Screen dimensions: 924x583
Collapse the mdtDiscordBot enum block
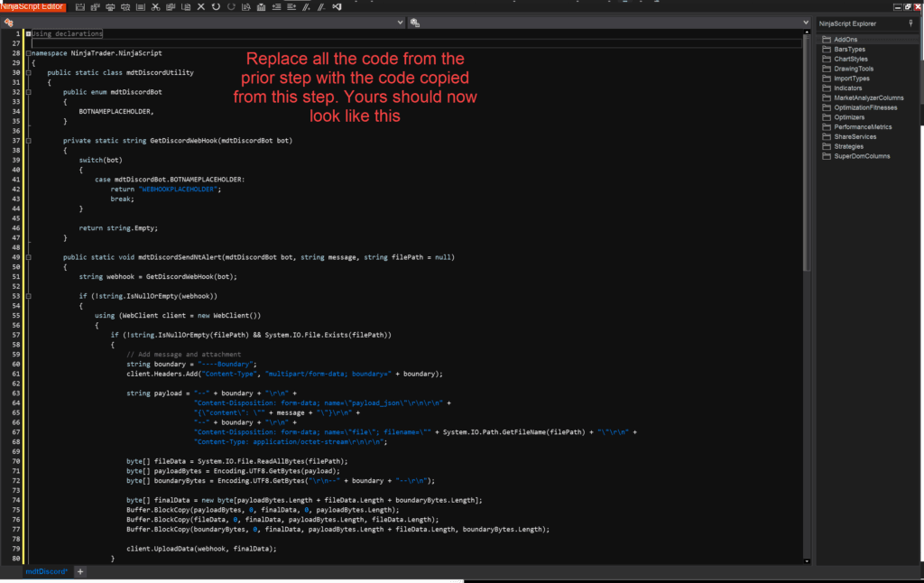tap(28, 92)
